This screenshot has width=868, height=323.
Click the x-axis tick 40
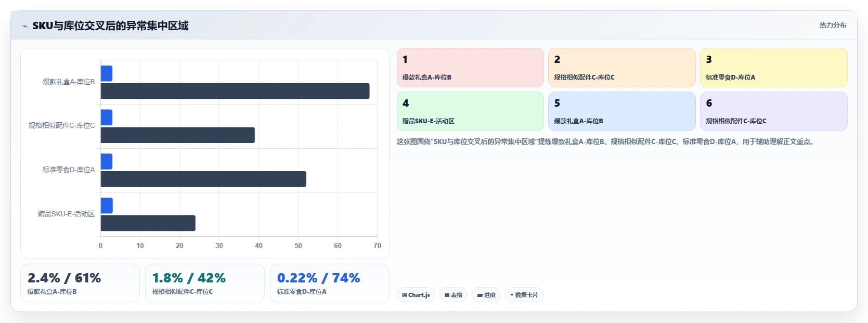(x=258, y=246)
